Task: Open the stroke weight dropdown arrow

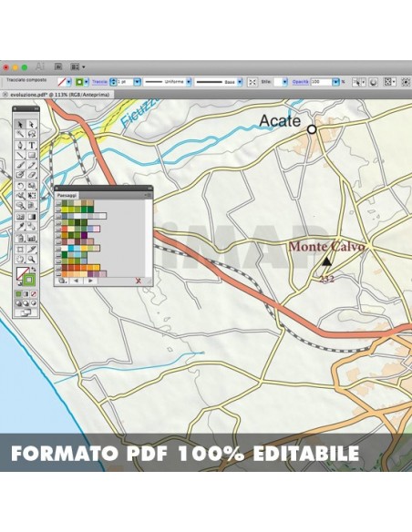Action: click(137, 82)
